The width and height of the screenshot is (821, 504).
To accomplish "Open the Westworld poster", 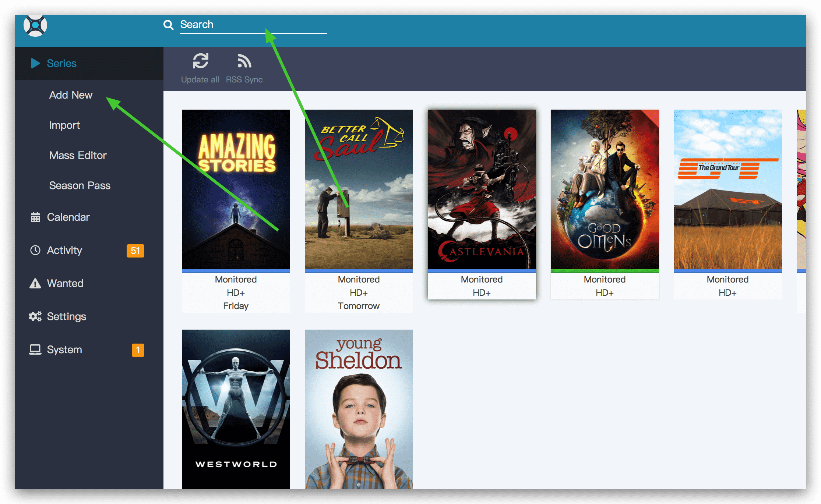I will coord(236,409).
